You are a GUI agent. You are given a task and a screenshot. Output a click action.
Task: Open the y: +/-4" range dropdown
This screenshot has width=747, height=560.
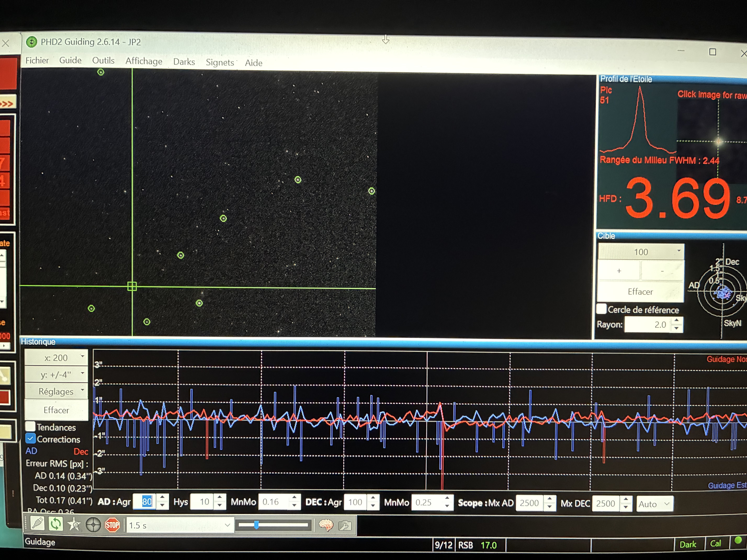56,374
